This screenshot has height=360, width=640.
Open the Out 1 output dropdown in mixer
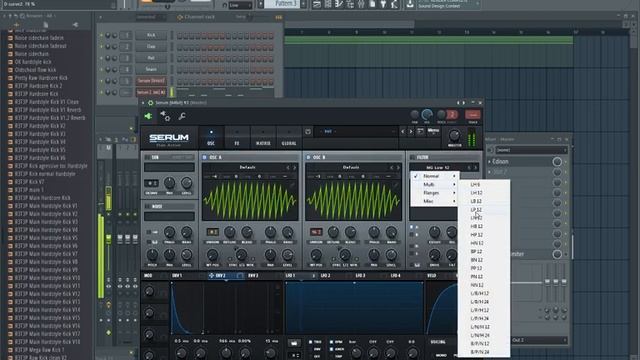pyautogui.click(x=539, y=340)
